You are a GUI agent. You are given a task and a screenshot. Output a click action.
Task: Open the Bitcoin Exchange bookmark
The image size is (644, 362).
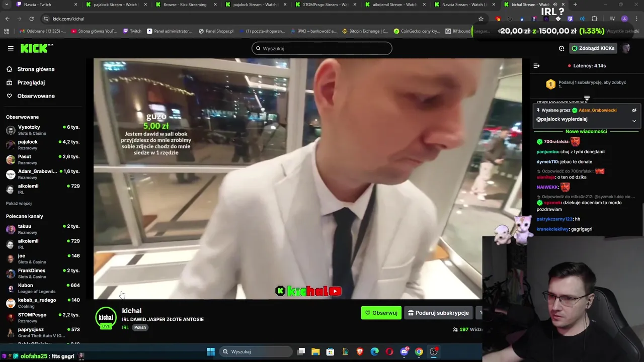(x=365, y=31)
